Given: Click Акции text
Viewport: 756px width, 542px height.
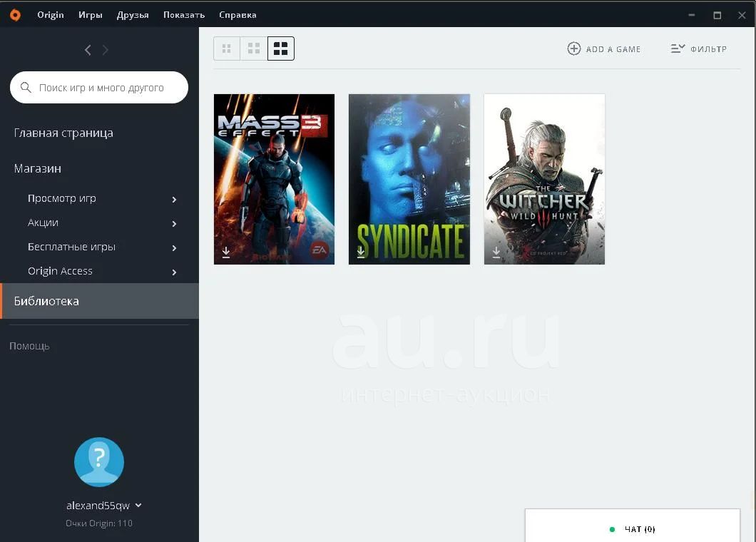Looking at the screenshot, I should (43, 223).
